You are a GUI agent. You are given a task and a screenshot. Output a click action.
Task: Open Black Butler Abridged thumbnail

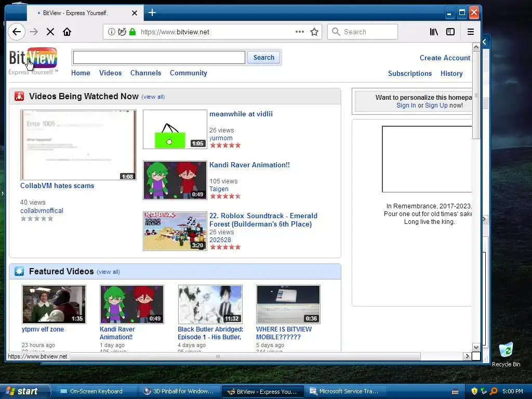pyautogui.click(x=210, y=304)
